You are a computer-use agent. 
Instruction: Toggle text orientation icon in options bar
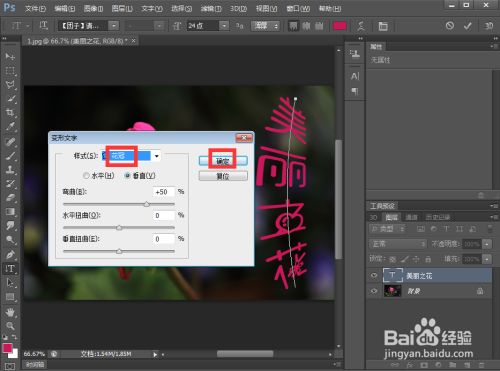(43, 26)
